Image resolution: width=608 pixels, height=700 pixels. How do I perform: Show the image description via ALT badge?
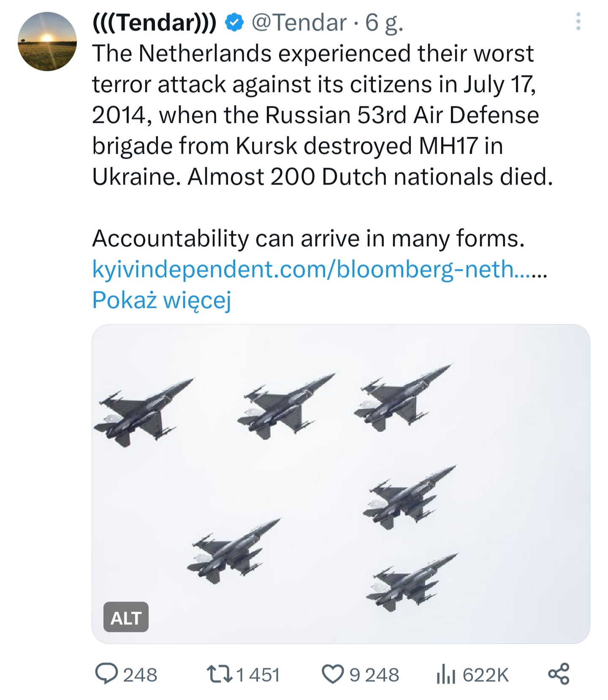[x=126, y=617]
